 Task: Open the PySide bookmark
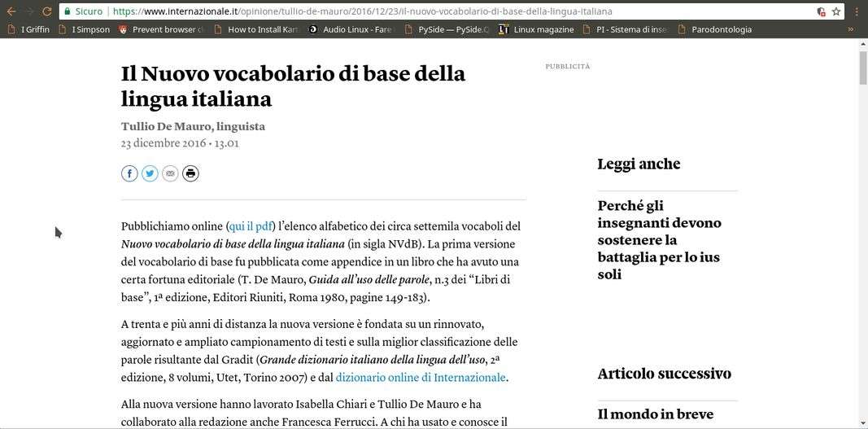pyautogui.click(x=447, y=29)
